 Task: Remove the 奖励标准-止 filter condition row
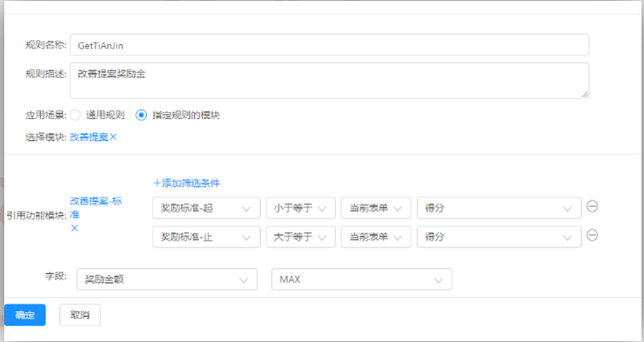(592, 235)
